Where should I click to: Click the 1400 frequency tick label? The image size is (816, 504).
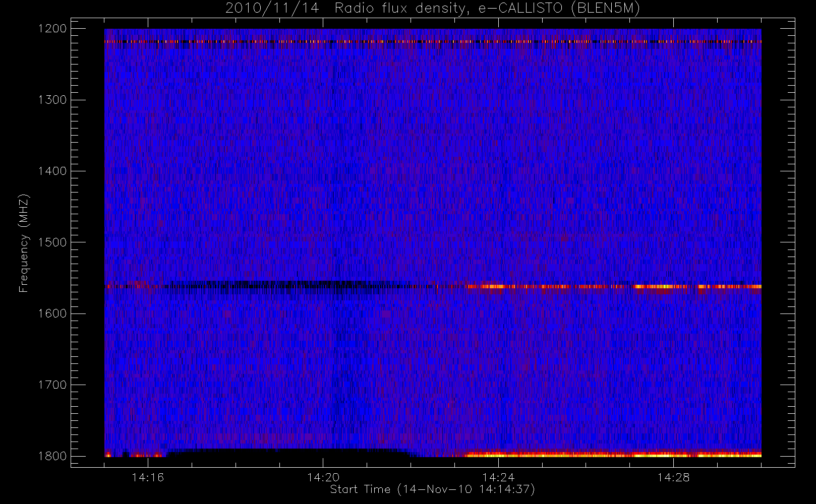(52, 171)
